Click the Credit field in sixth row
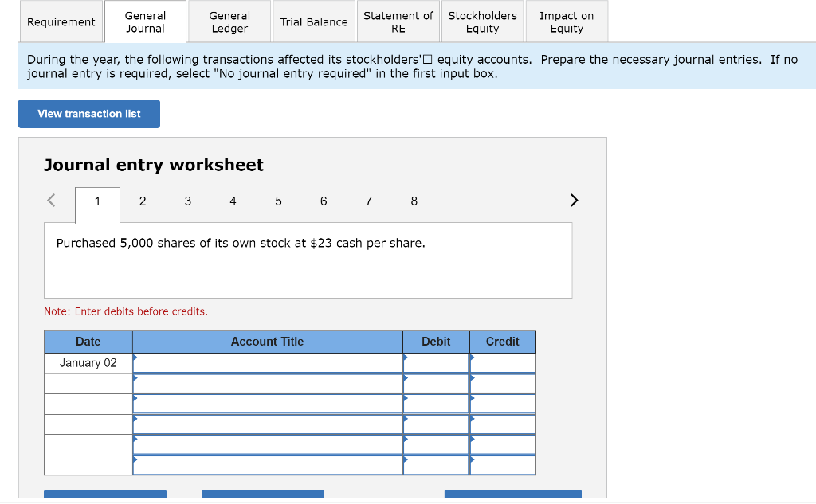 point(503,465)
